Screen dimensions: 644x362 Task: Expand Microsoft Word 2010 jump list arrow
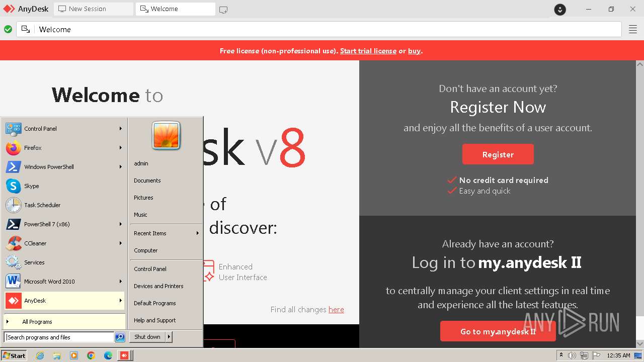click(121, 282)
